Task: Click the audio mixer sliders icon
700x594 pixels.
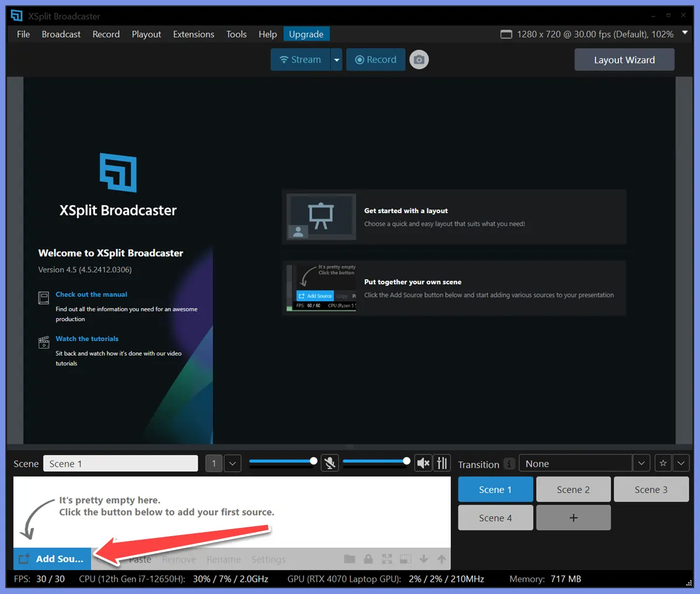Action: click(442, 463)
